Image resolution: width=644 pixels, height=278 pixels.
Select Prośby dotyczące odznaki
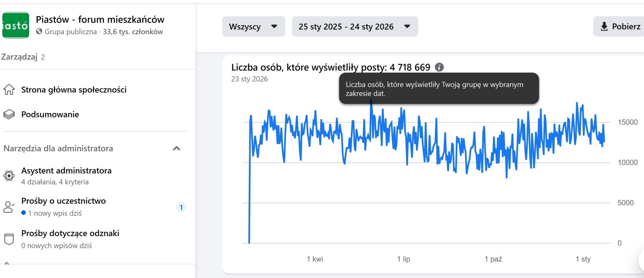[70, 233]
